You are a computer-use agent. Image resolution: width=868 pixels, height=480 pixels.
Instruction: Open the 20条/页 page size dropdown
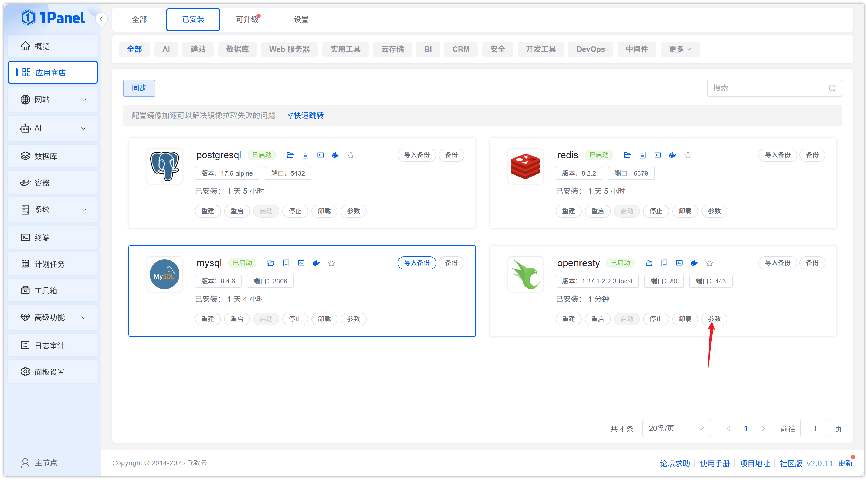click(676, 428)
